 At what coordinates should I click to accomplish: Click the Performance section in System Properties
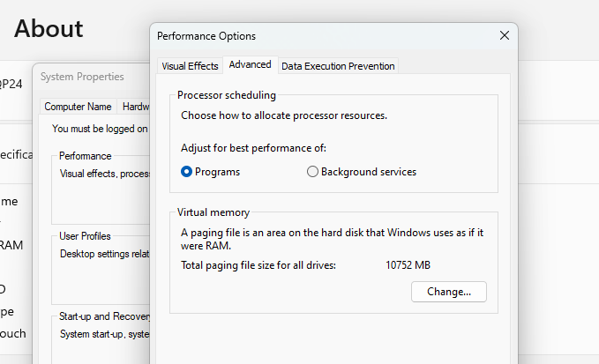85,156
